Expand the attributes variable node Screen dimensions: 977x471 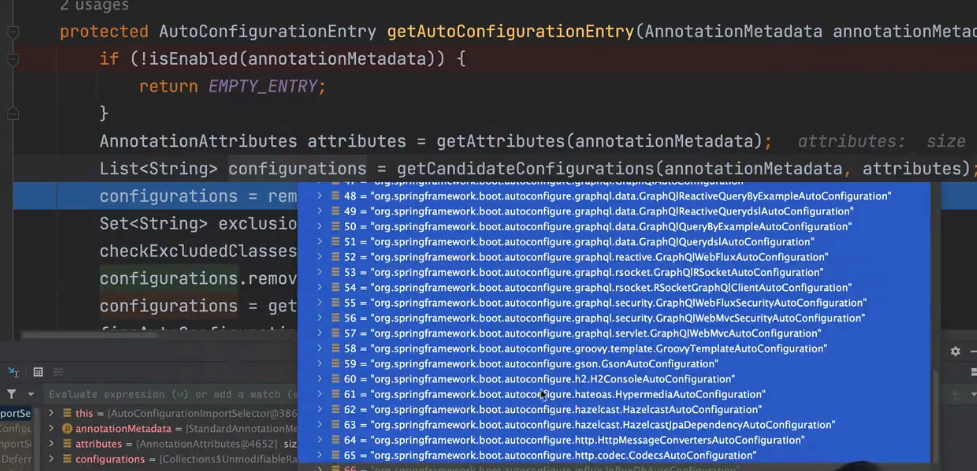[x=52, y=444]
